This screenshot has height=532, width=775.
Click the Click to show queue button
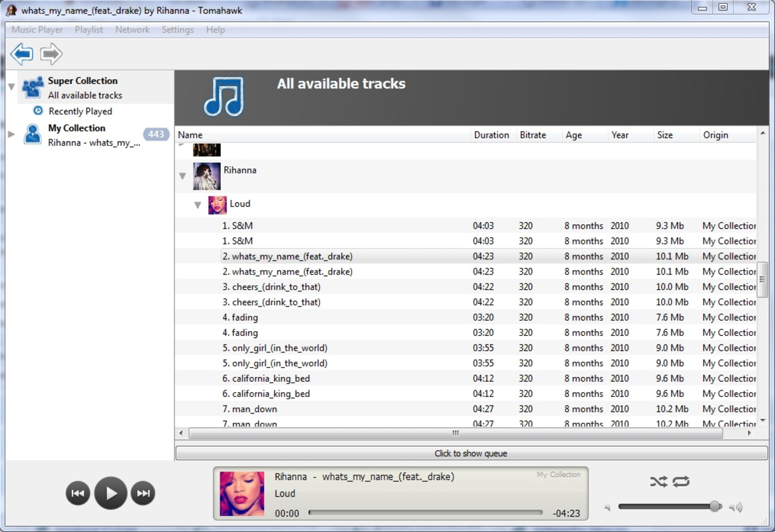[471, 453]
